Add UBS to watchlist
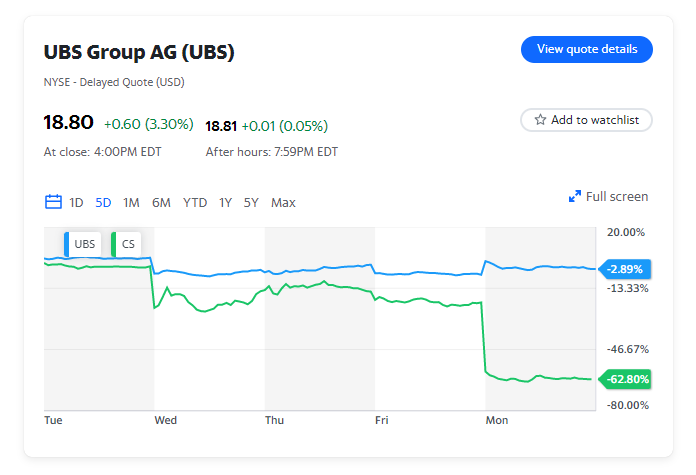The height and width of the screenshot is (475, 696). [586, 120]
